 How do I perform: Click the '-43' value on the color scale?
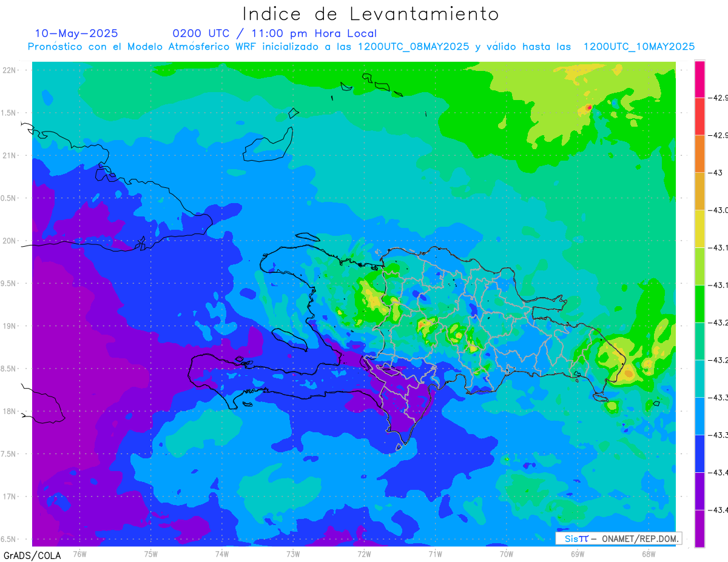tap(716, 173)
